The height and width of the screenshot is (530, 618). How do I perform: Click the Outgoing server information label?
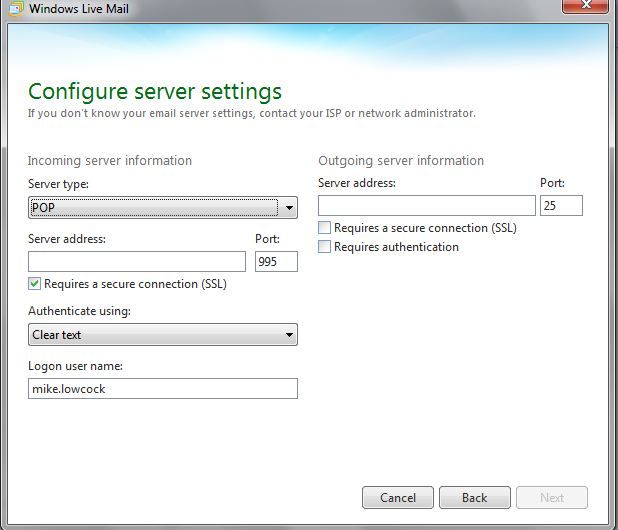401,160
